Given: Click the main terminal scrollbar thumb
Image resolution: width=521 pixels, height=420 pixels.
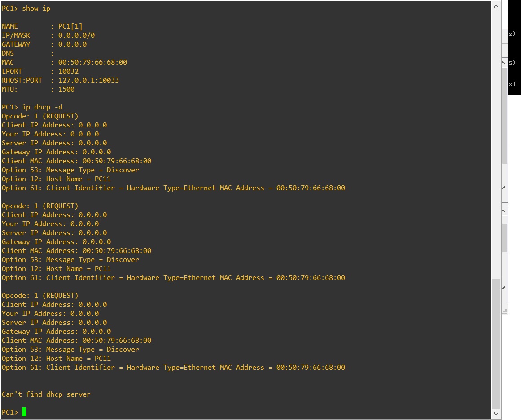Looking at the screenshot, I should 496,343.
